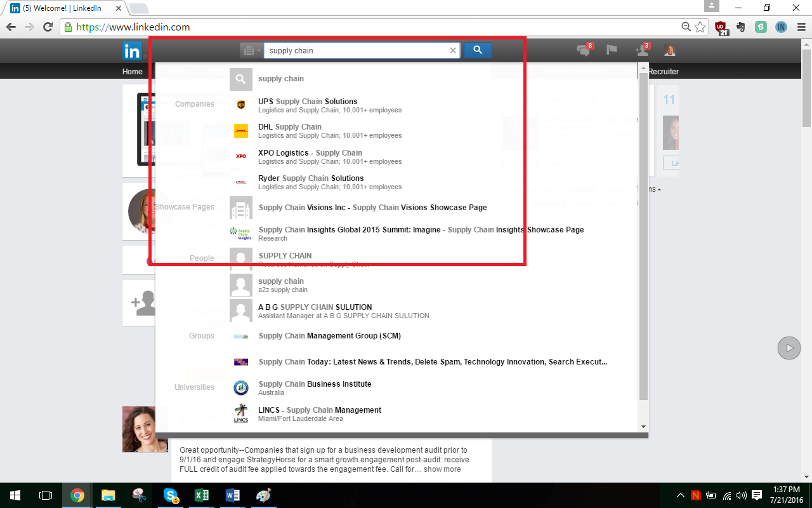Click the LINCS logo icon

click(x=241, y=413)
